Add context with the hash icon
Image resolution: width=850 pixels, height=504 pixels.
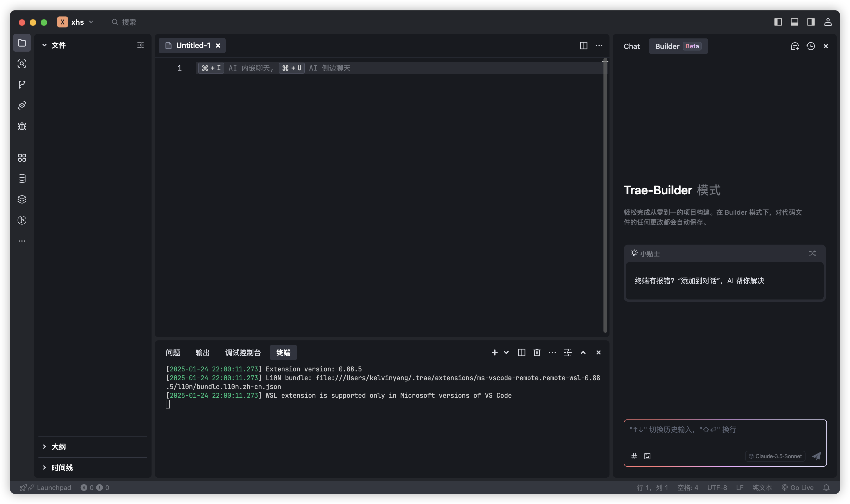point(634,456)
